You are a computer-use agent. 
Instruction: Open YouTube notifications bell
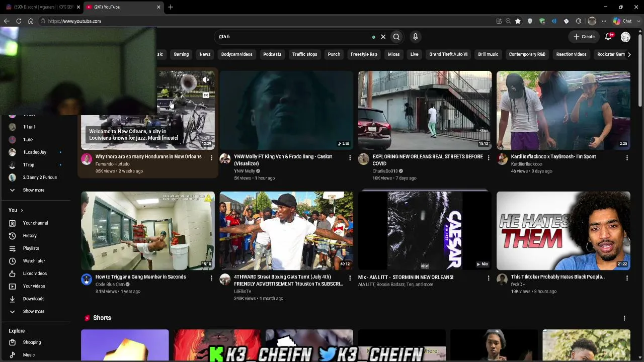[x=608, y=37]
